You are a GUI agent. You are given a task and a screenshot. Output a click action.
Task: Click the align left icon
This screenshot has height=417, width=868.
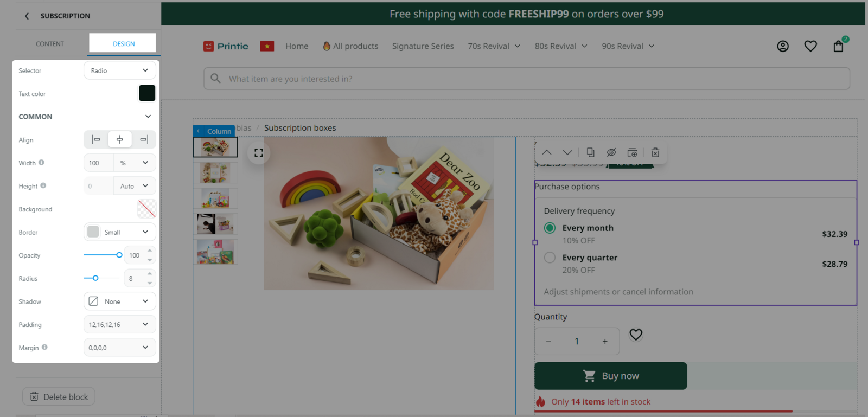pyautogui.click(x=96, y=140)
